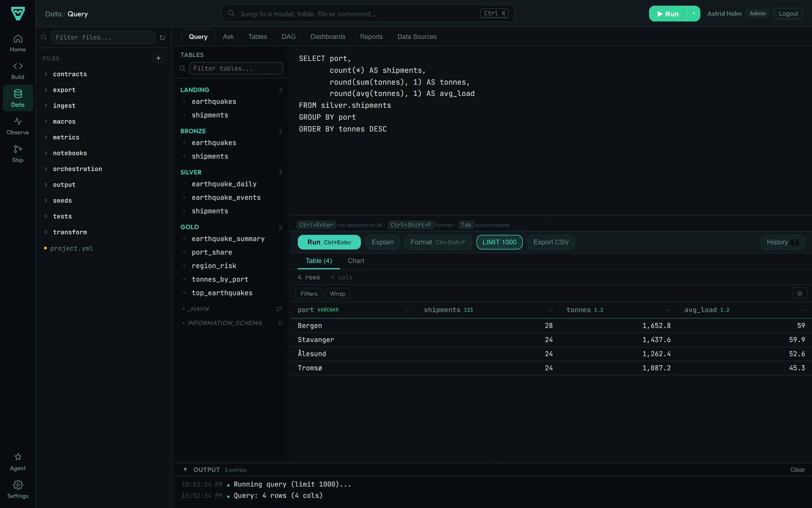Expand the INFORMATION_SCHEMA schema
Screen dimensions: 812x508
(x=231, y=323)
